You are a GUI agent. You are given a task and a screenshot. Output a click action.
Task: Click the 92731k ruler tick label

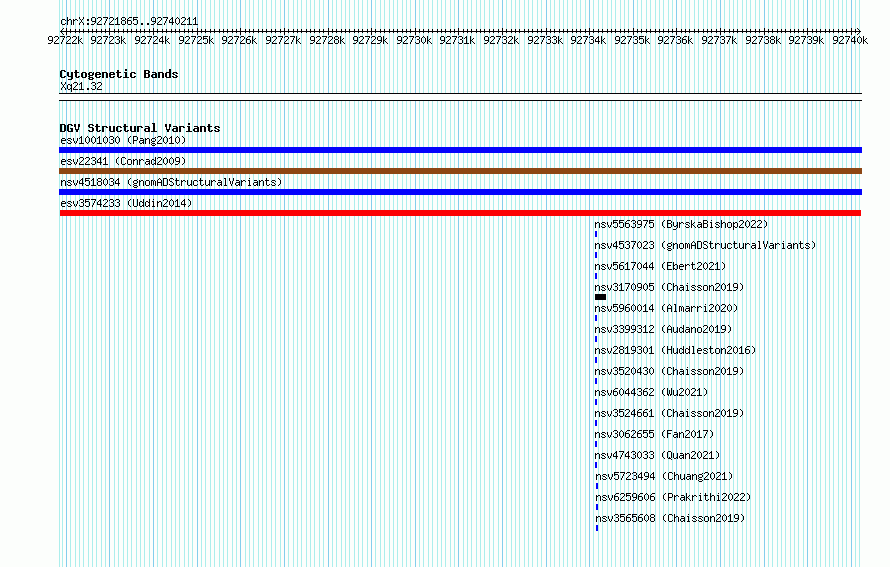point(457,40)
